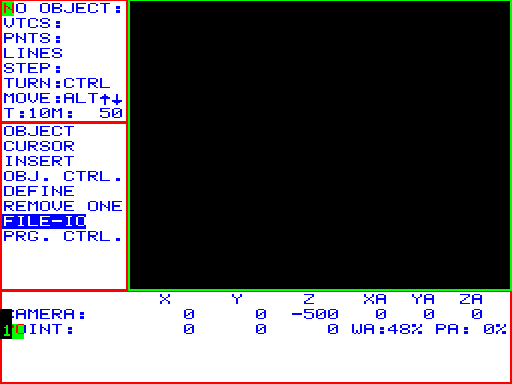Click the CAMERA: row label
Image resolution: width=512 pixels, height=384 pixels.
(45, 314)
